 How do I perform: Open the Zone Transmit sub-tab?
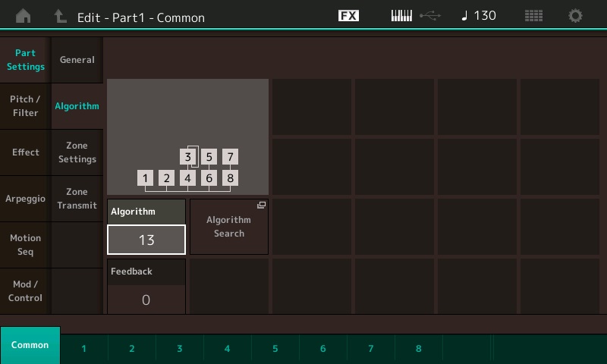coord(77,199)
